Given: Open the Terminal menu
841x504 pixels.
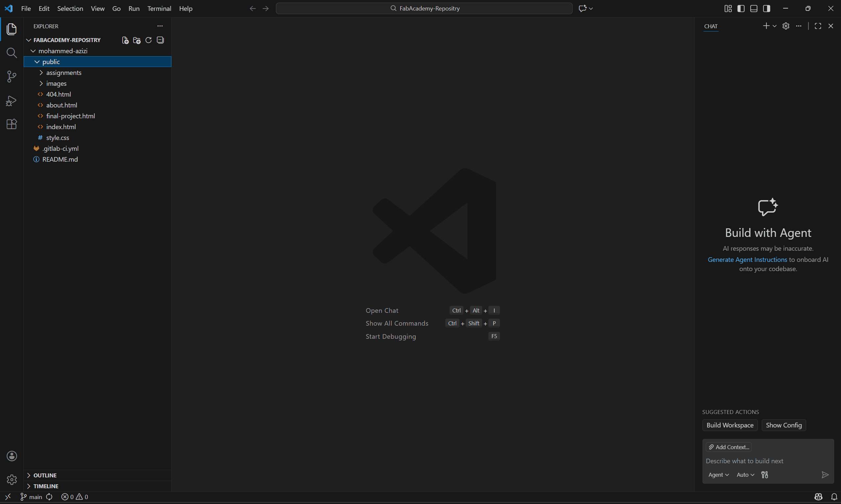Looking at the screenshot, I should click(159, 9).
